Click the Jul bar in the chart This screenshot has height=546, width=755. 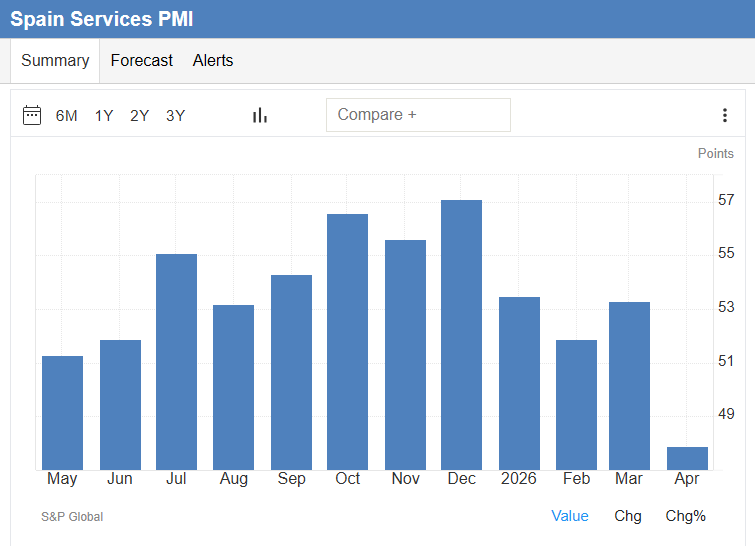176,362
